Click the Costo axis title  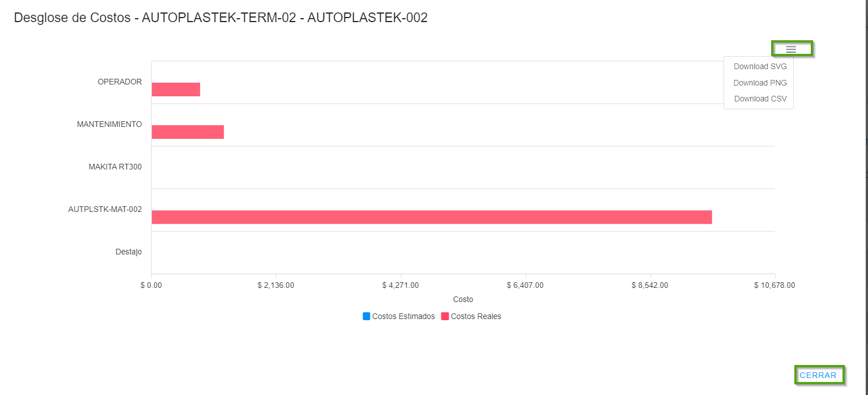[x=463, y=299]
